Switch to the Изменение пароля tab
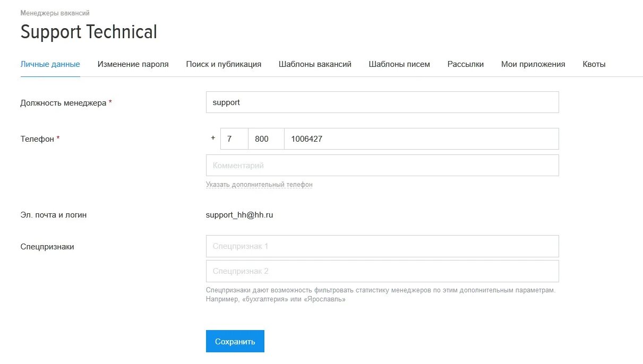 pos(133,64)
